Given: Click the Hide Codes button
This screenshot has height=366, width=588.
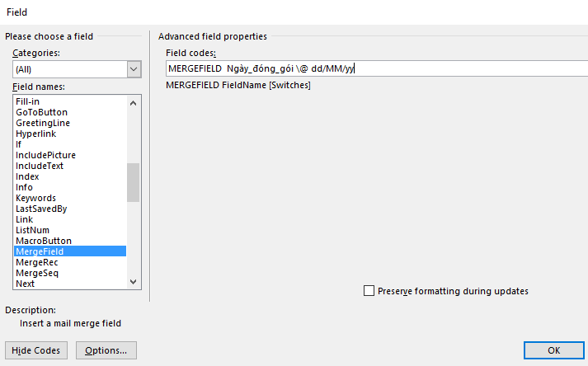Looking at the screenshot, I should pyautogui.click(x=36, y=350).
